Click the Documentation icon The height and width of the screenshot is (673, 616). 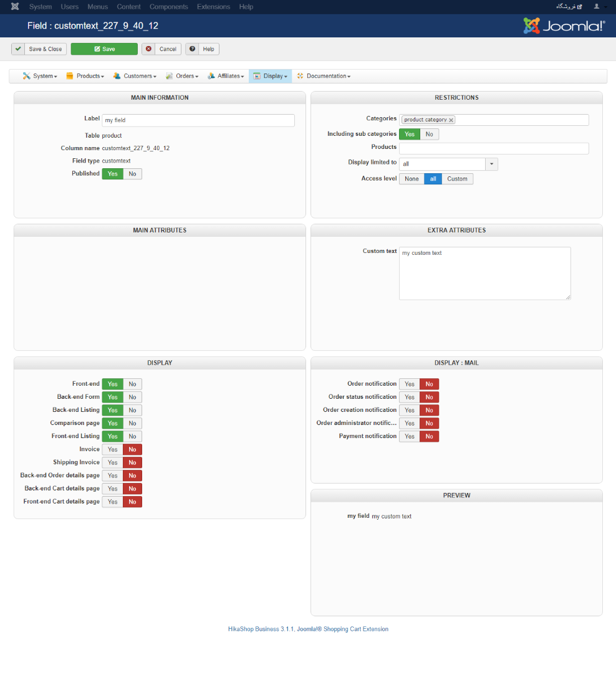(301, 76)
